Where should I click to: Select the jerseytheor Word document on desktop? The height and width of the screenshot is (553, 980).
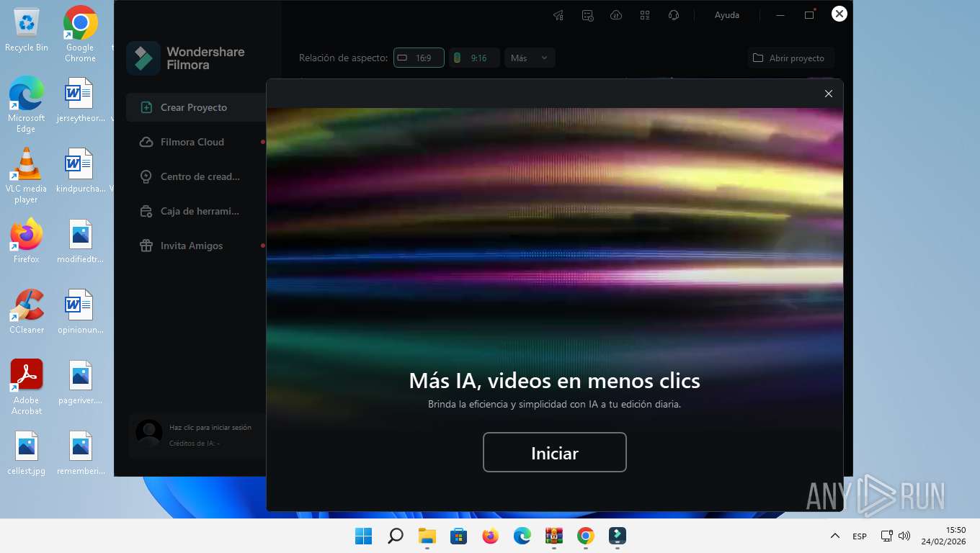point(80,100)
